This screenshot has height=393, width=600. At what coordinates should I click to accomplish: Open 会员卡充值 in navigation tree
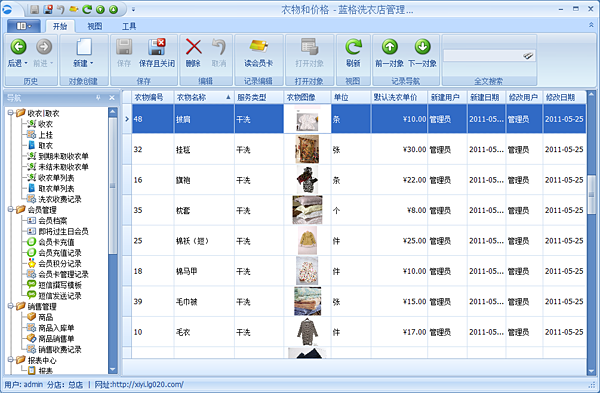point(56,242)
